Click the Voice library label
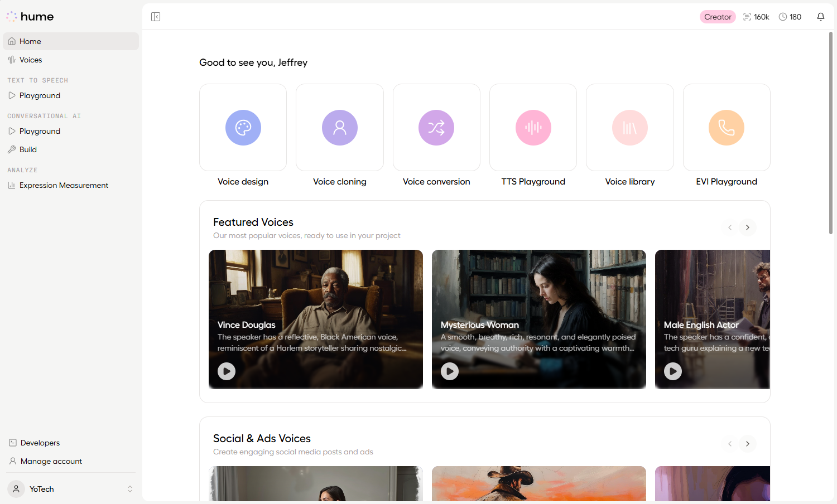The width and height of the screenshot is (837, 504). (630, 182)
